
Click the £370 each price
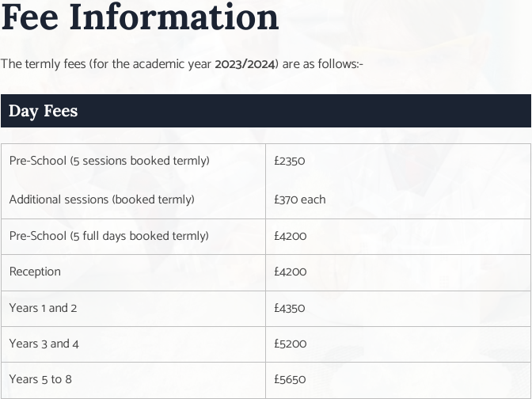[299, 199]
